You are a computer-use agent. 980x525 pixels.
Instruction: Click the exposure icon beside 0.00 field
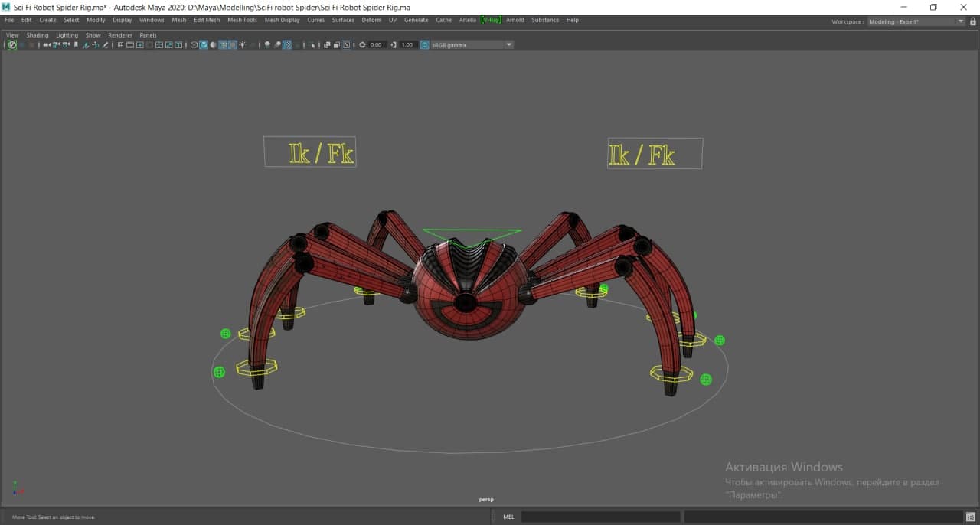[363, 45]
